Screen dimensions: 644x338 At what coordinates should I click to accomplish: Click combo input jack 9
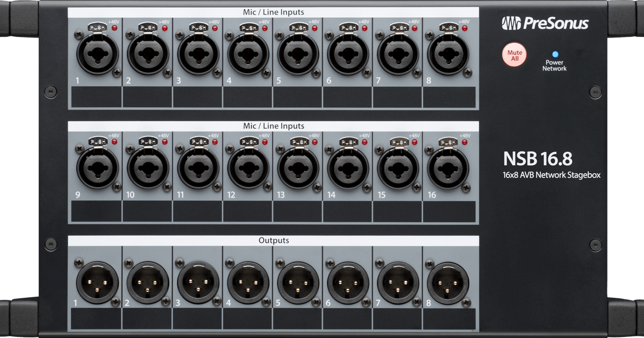point(97,168)
